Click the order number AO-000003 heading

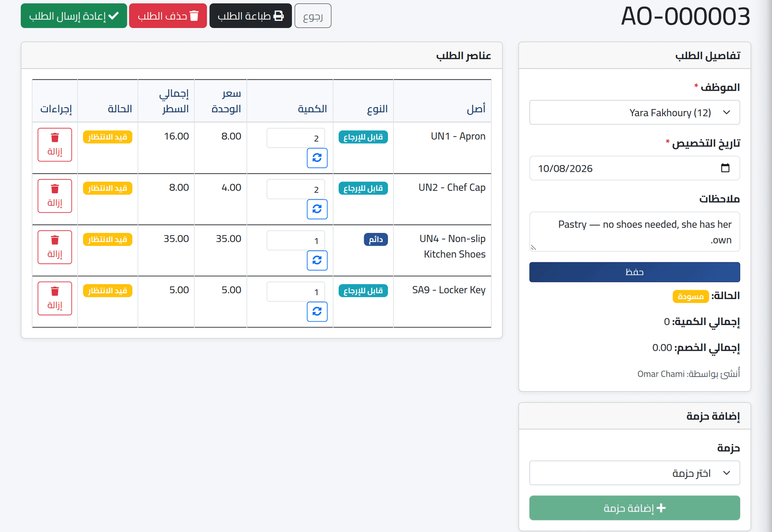(x=685, y=16)
